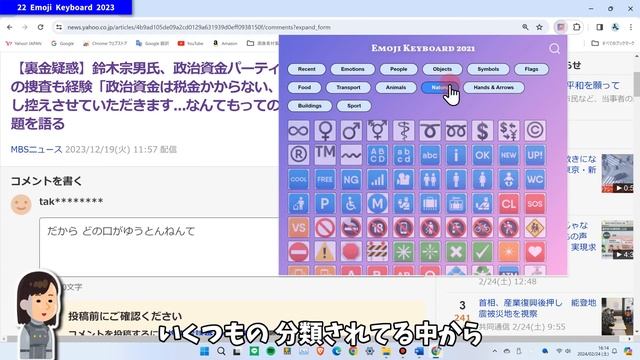The height and width of the screenshot is (360, 640).
Task: Pick the COOL button emoji
Action: click(x=298, y=179)
